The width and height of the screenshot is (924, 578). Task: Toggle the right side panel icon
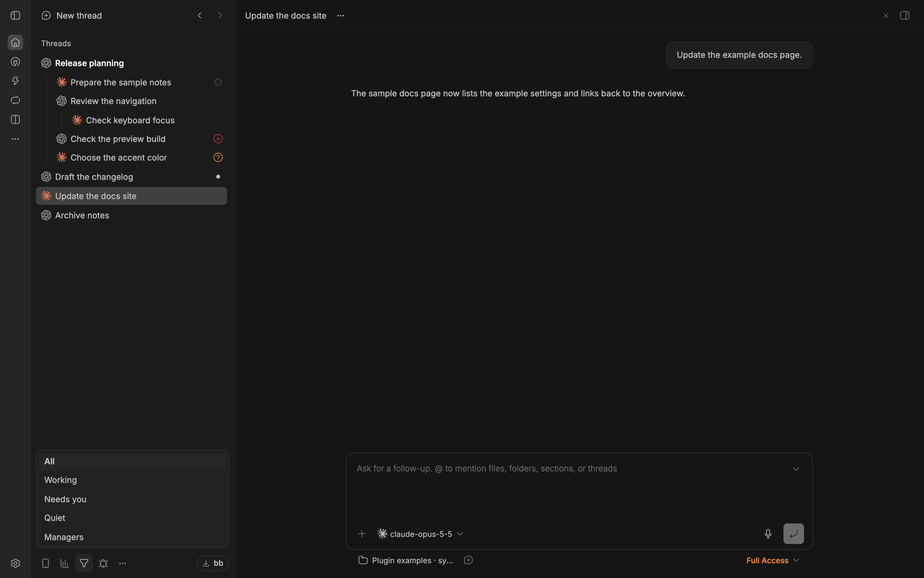(x=904, y=16)
